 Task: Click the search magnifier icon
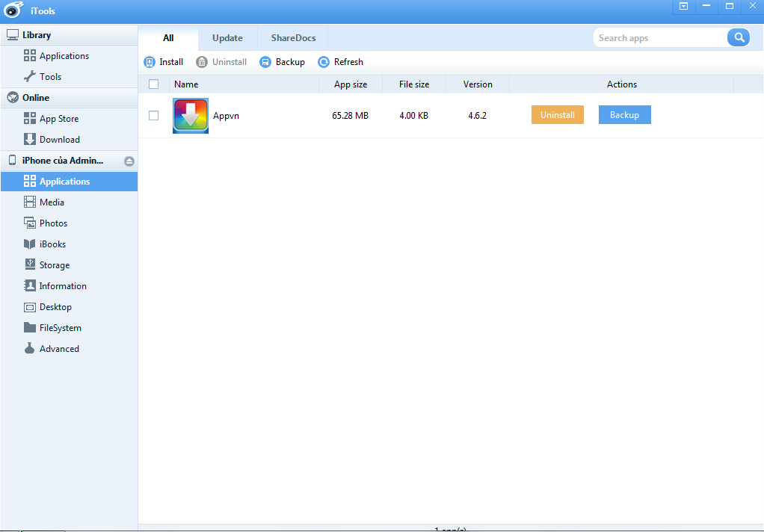[x=739, y=37]
